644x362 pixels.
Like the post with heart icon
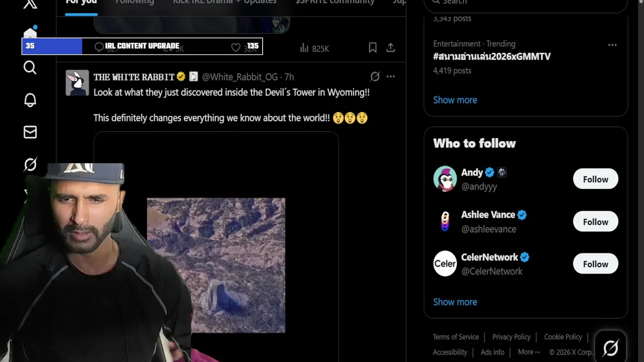[235, 47]
